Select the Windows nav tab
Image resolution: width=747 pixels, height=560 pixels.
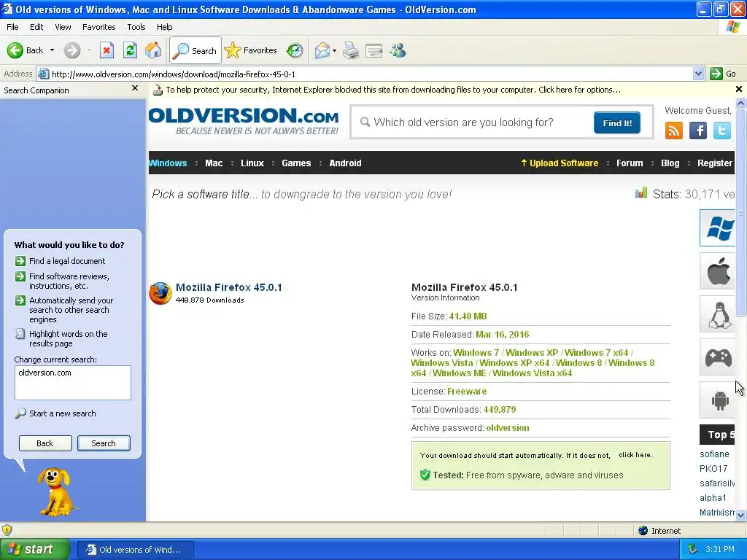[x=168, y=163]
